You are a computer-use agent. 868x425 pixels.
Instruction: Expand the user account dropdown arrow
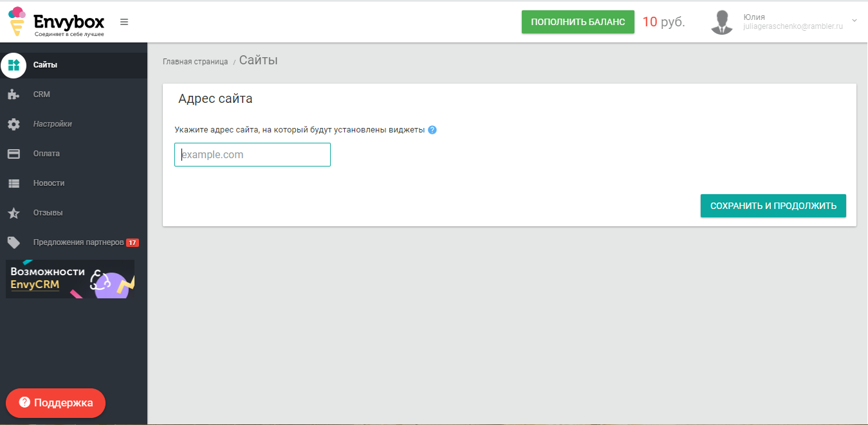pyautogui.click(x=854, y=21)
